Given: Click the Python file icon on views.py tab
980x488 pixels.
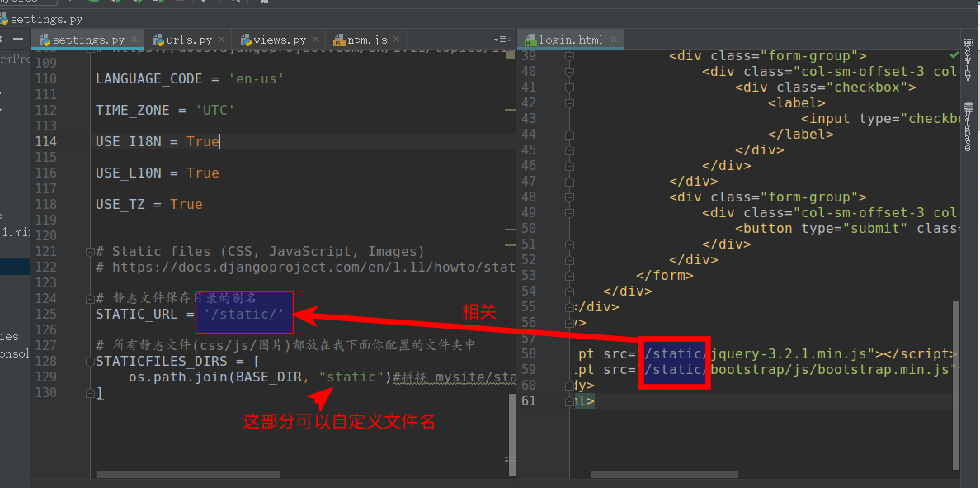Looking at the screenshot, I should pyautogui.click(x=246, y=40).
